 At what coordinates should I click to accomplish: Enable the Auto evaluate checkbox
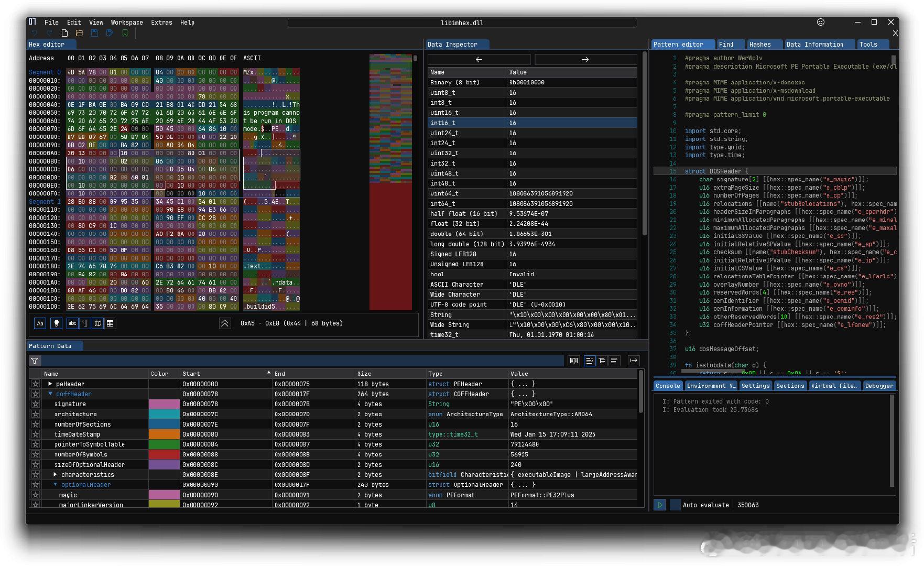[x=675, y=505]
